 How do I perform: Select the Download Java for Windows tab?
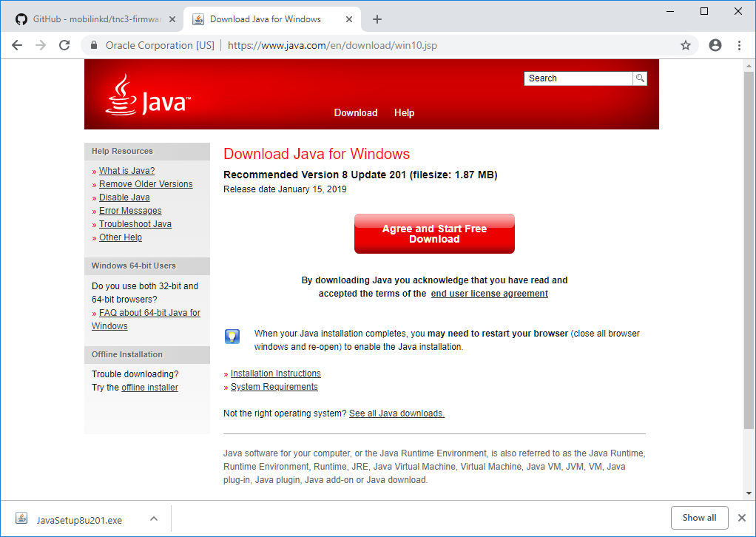(272, 19)
